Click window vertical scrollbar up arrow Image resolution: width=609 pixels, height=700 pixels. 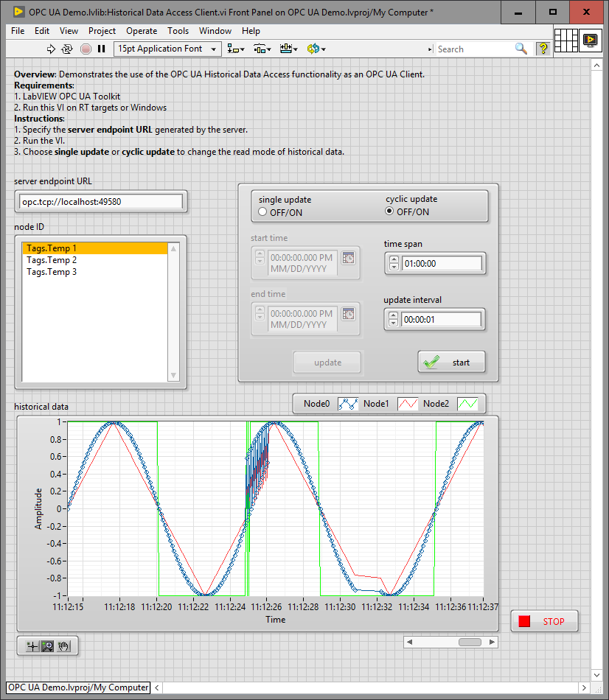596,65
